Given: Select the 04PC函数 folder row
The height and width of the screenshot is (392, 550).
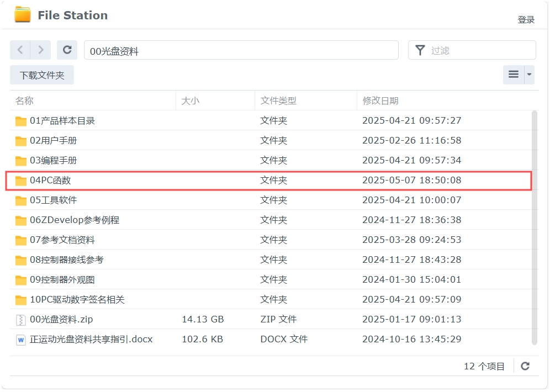Looking at the screenshot, I should (x=269, y=181).
